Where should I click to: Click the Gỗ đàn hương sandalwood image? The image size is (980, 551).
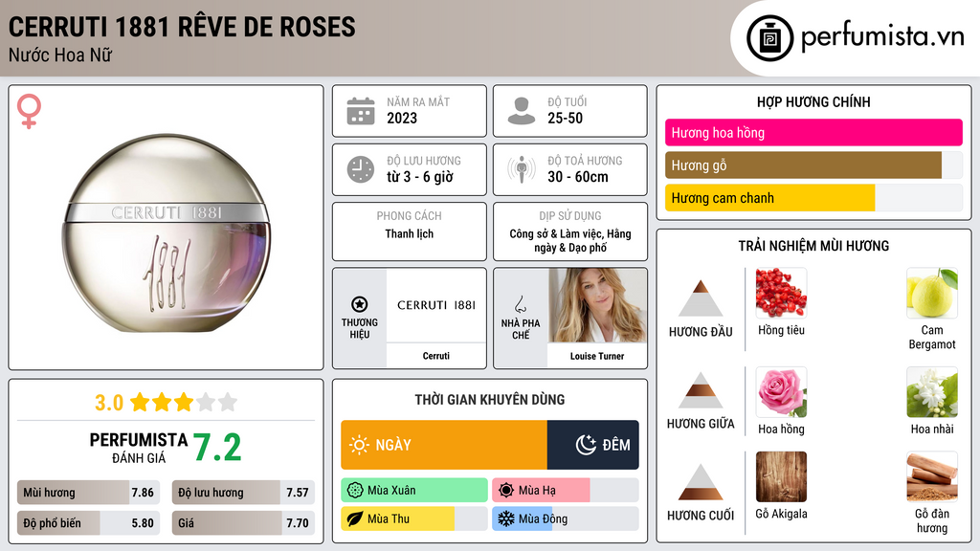click(x=932, y=477)
